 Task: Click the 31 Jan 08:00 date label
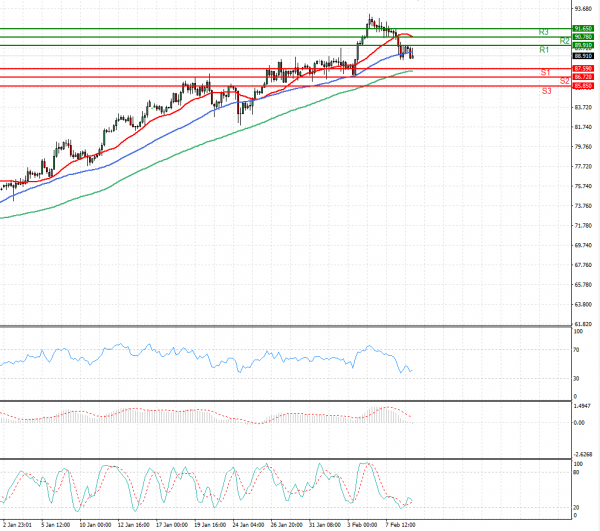coord(325,525)
